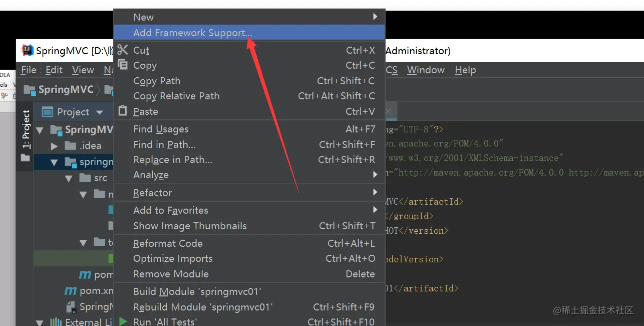
Task: Click the .idea folder icon
Action: pyautogui.click(x=71, y=146)
